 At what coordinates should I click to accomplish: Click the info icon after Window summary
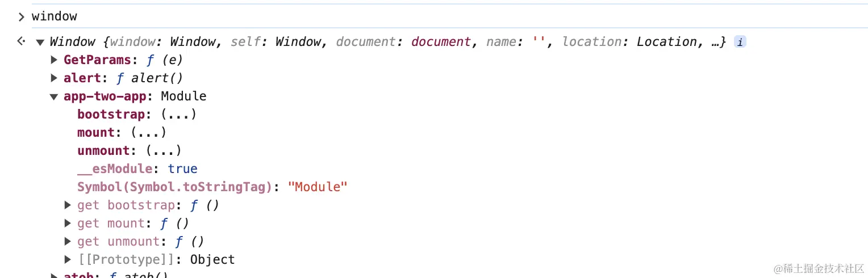(x=740, y=42)
